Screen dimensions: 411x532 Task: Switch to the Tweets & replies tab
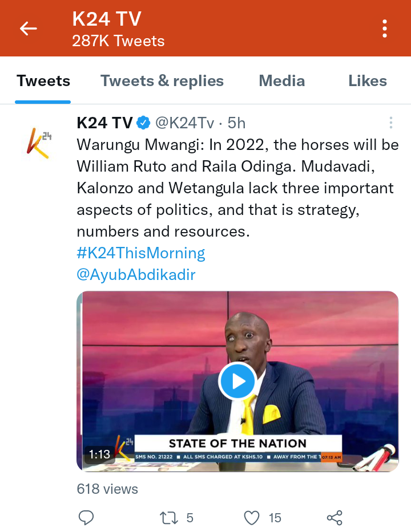[x=162, y=81]
